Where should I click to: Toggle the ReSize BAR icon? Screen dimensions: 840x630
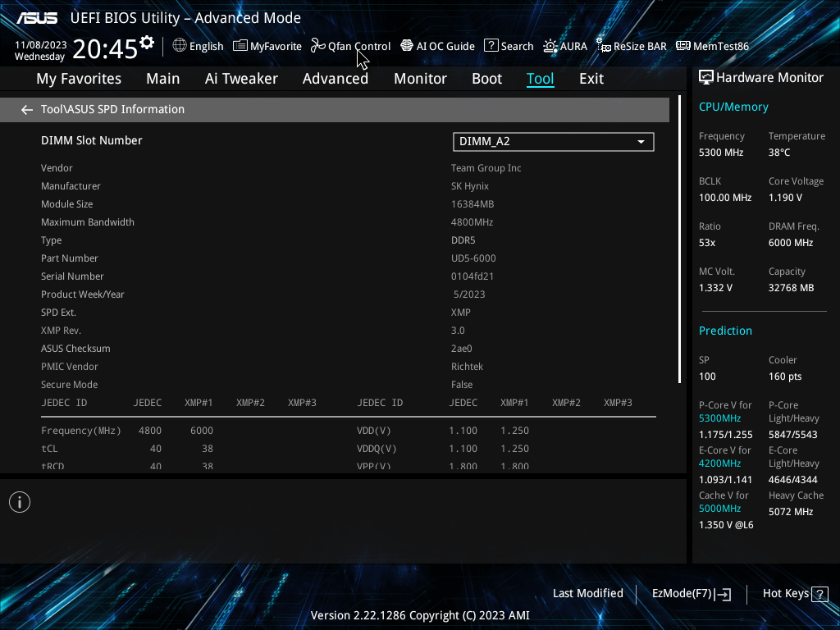[604, 46]
